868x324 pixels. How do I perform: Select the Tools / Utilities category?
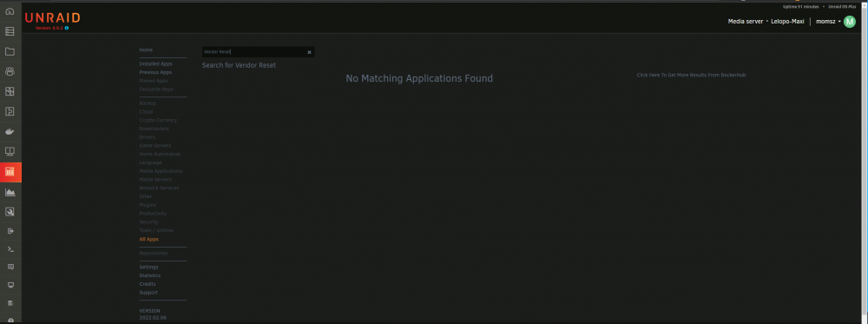pyautogui.click(x=156, y=230)
